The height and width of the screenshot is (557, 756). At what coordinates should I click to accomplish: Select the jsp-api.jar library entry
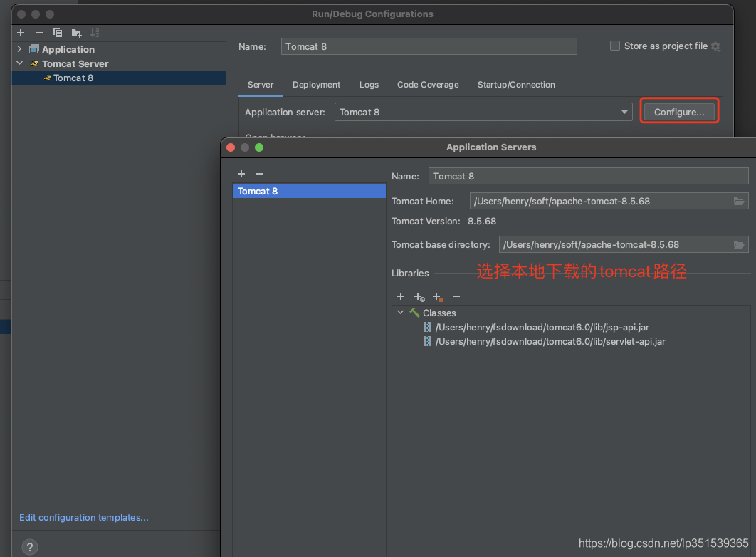[x=542, y=327]
